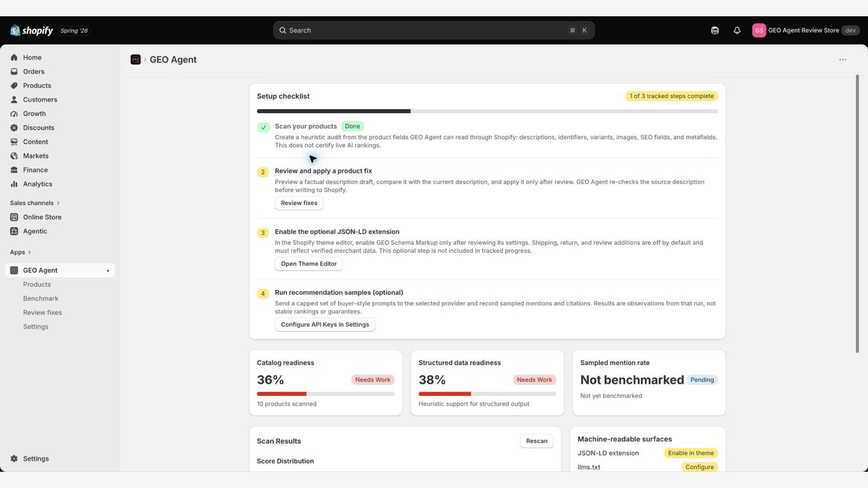868x488 pixels.
Task: Click the Open Theme Editor button
Action: 309,264
